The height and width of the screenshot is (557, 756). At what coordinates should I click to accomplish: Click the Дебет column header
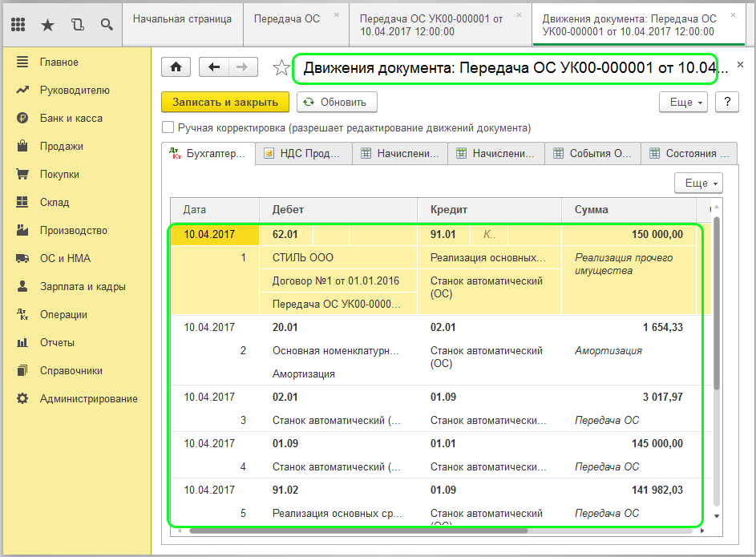tap(338, 210)
